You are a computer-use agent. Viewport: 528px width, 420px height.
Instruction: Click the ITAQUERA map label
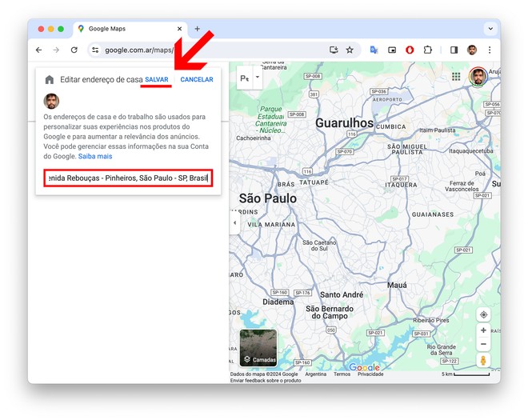401,185
